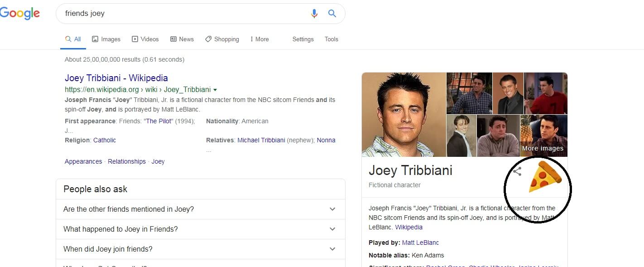Viewport: 644px width, 267px height.
Task: Click the magnifying glass search button
Action: [332, 14]
